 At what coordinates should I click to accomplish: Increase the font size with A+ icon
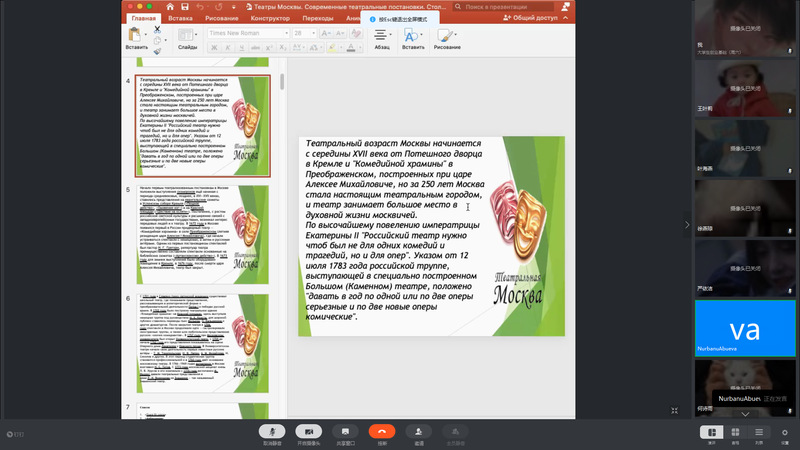coord(325,33)
